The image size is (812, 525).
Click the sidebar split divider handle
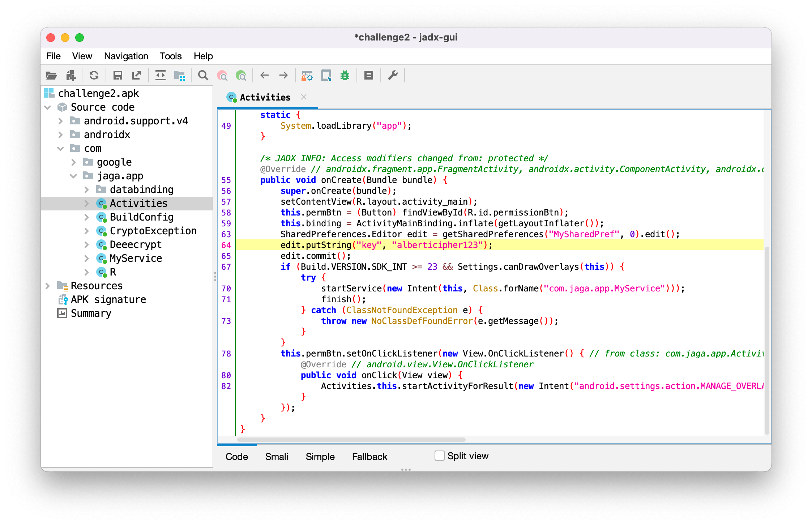(x=215, y=277)
